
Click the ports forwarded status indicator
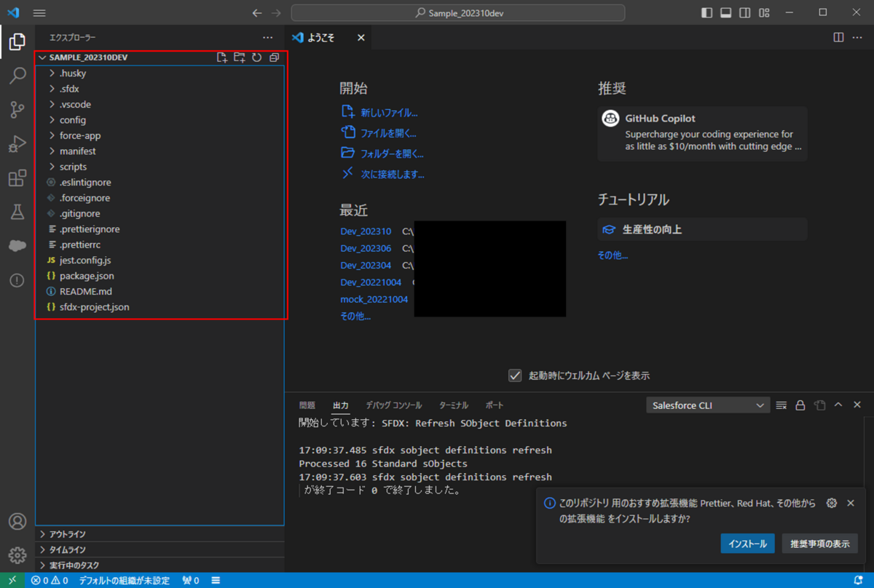[x=191, y=581]
